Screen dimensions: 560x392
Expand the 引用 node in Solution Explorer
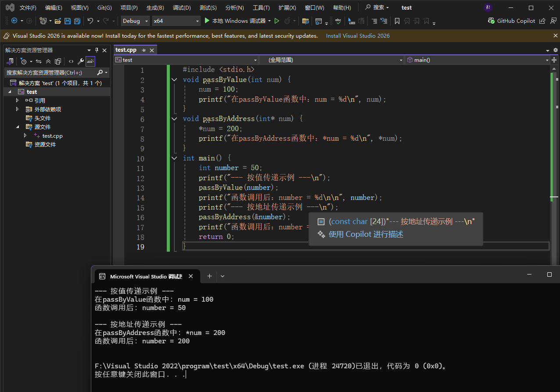pos(18,100)
